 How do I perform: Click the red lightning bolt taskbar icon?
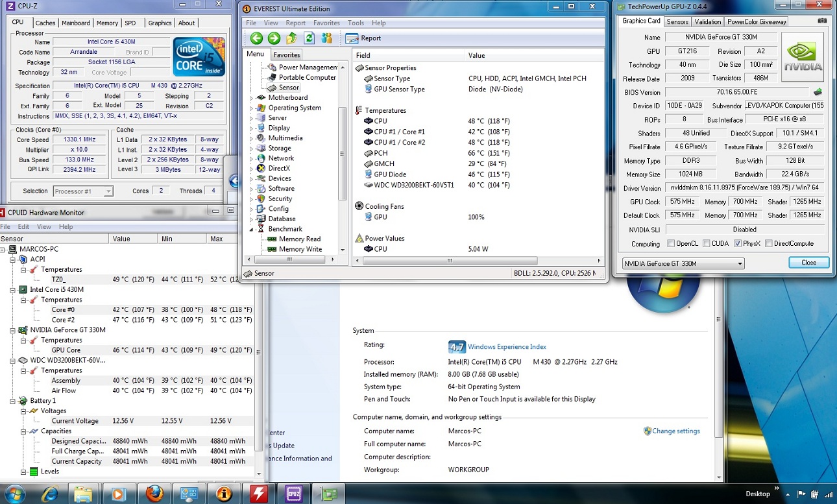tap(259, 494)
